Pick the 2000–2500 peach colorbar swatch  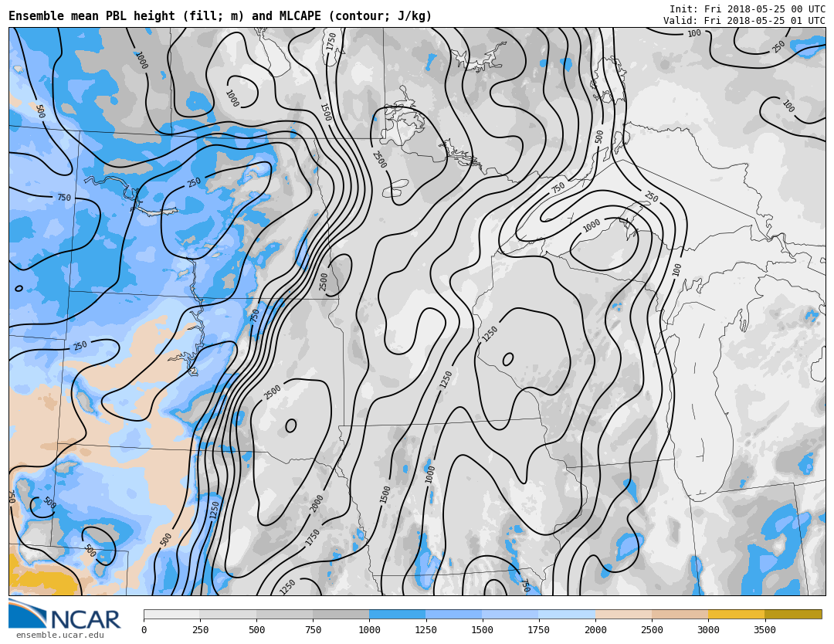tap(623, 615)
